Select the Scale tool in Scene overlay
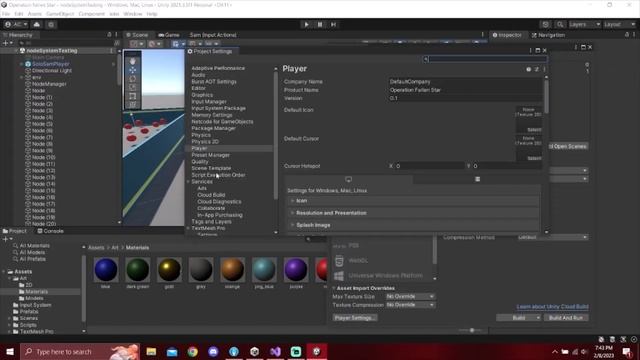The width and height of the screenshot is (640, 360). pyautogui.click(x=133, y=87)
